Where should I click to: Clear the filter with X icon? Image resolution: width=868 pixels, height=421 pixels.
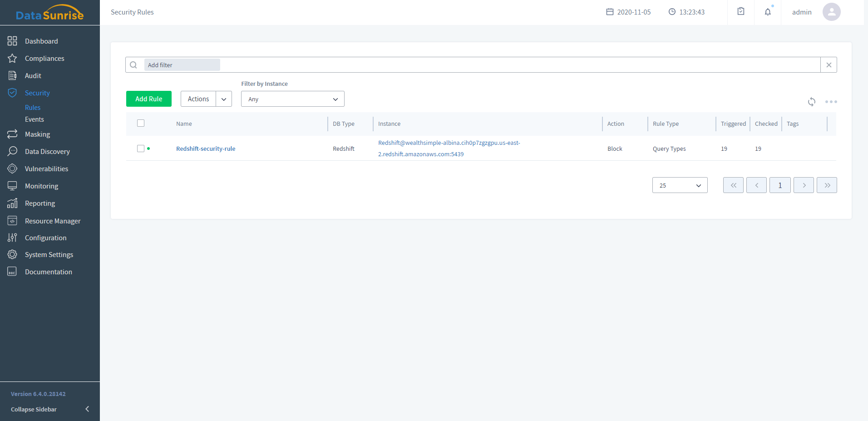[x=829, y=65]
